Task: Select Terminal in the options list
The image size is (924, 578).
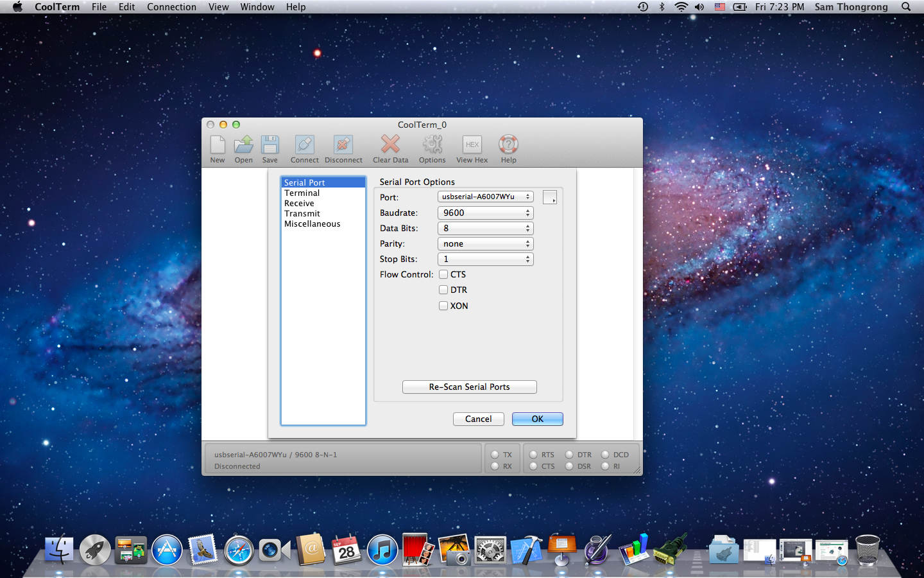Action: coord(323,193)
